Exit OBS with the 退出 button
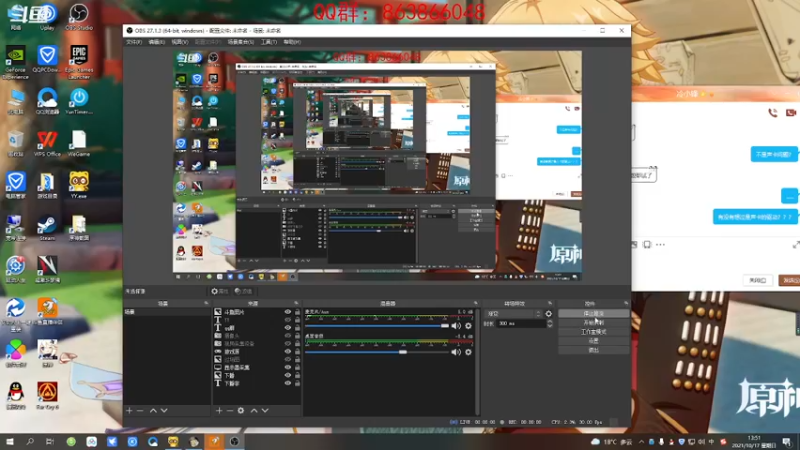The width and height of the screenshot is (800, 450). pyautogui.click(x=593, y=351)
